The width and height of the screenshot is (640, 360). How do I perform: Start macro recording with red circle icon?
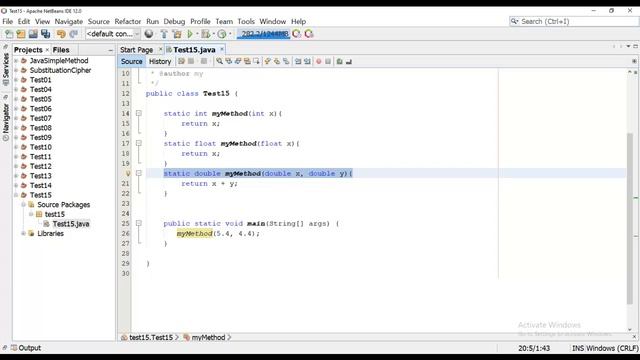[x=319, y=61]
